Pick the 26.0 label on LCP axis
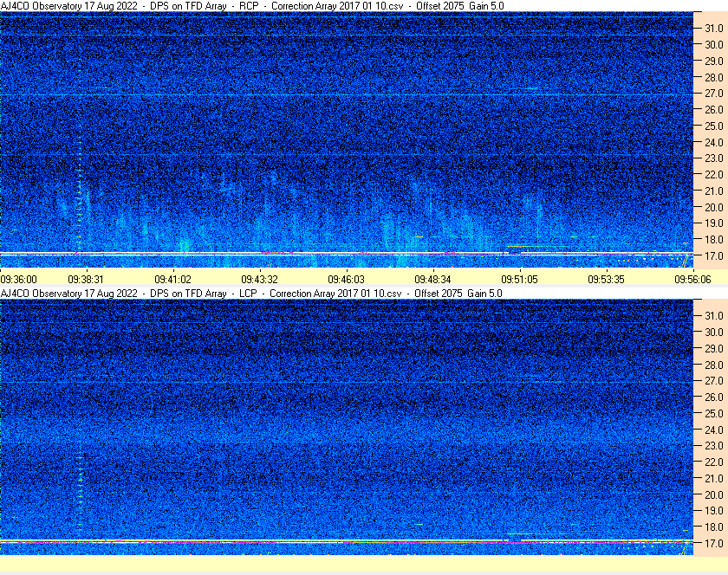This screenshot has width=728, height=575. (714, 397)
